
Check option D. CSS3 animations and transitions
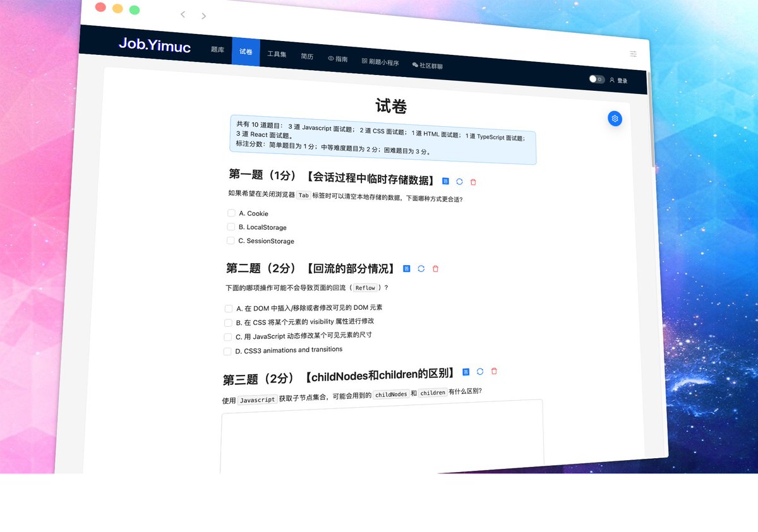[x=227, y=352]
